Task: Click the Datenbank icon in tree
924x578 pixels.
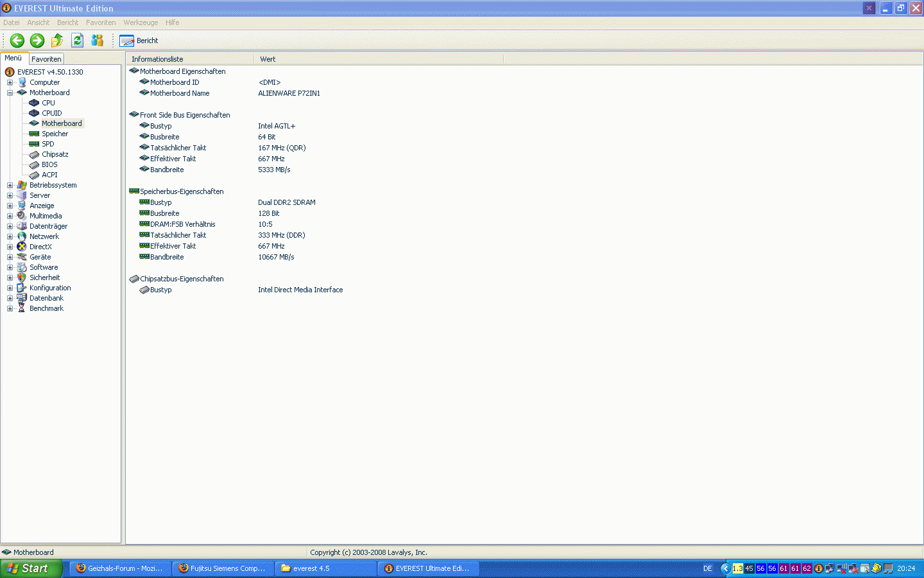Action: [x=22, y=298]
